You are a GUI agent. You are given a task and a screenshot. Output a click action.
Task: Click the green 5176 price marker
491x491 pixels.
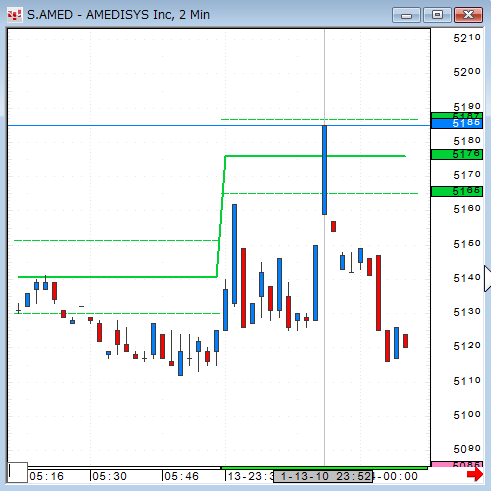(457, 154)
